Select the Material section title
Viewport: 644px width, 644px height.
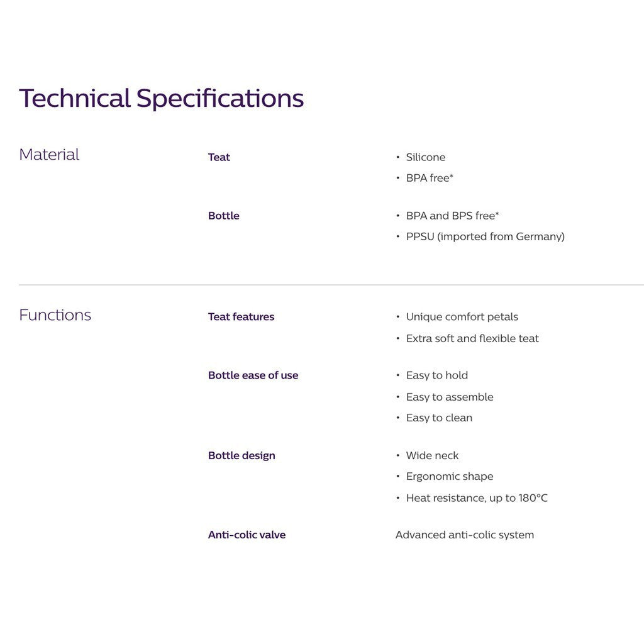tap(49, 155)
